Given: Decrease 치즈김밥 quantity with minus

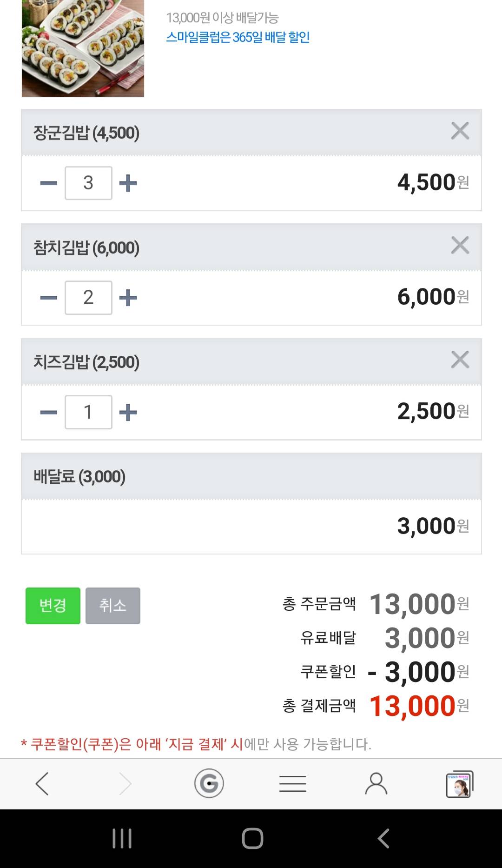Looking at the screenshot, I should click(x=49, y=412).
